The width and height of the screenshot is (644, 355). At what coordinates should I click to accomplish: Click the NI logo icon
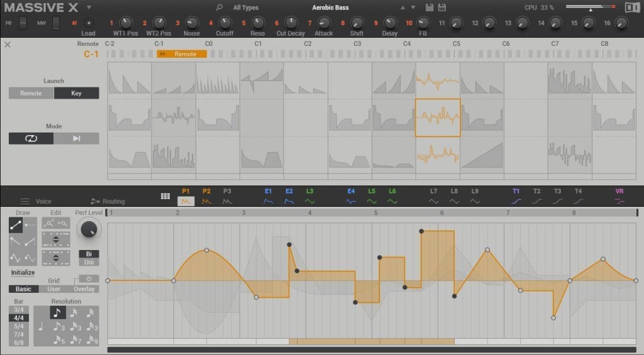click(632, 8)
